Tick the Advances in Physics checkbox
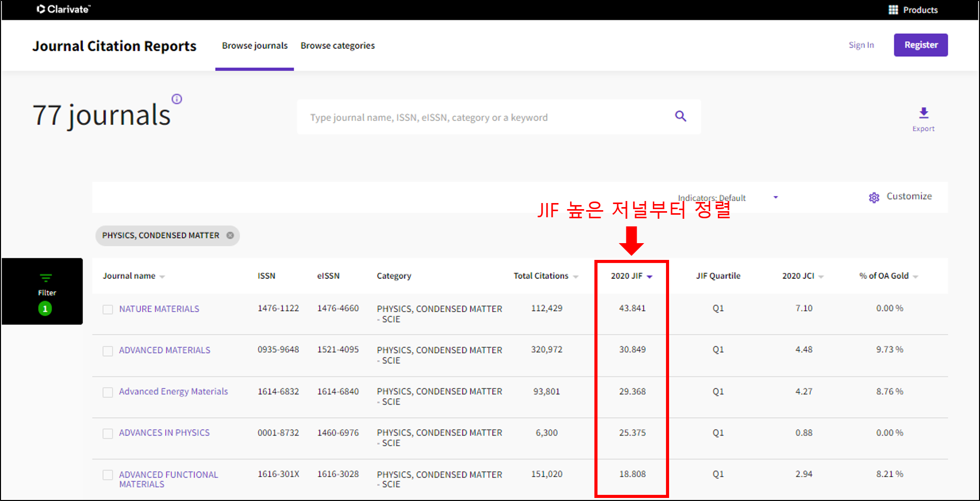This screenshot has width=980, height=501. coord(108,433)
